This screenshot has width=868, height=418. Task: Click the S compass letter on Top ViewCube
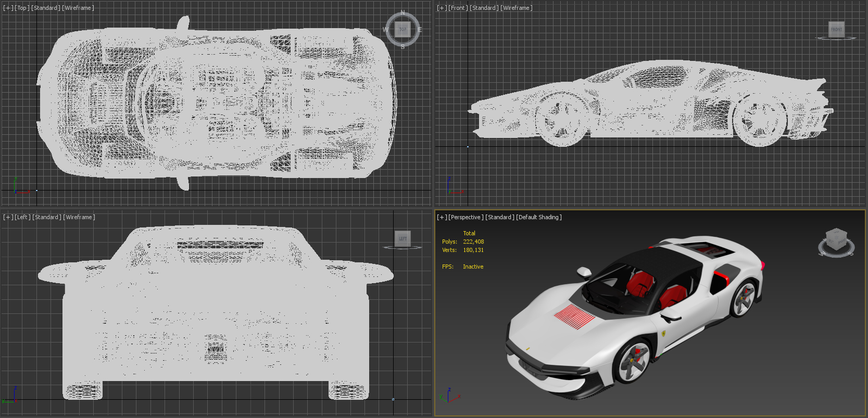[x=402, y=47]
